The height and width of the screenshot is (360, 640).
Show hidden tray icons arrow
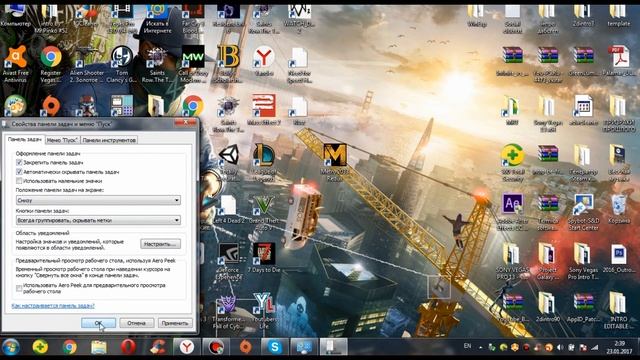coord(480,348)
